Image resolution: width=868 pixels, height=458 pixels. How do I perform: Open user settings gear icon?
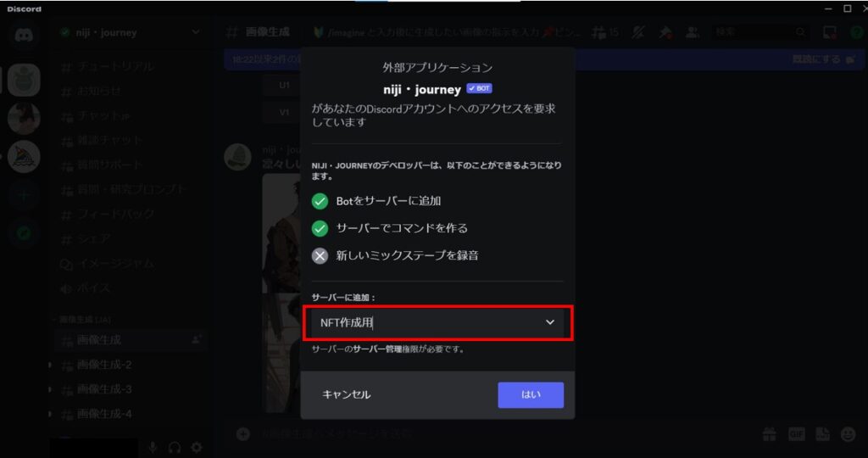point(197,448)
